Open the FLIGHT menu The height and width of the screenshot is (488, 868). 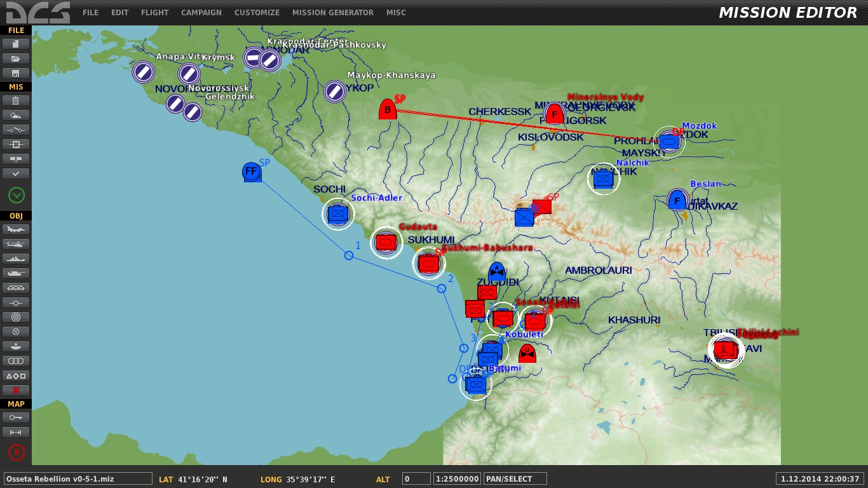pyautogui.click(x=155, y=13)
